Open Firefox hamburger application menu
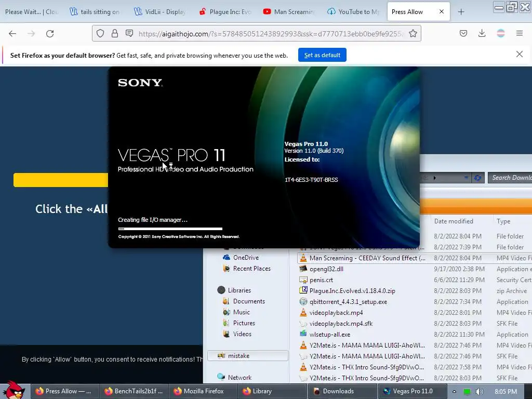 [x=520, y=33]
